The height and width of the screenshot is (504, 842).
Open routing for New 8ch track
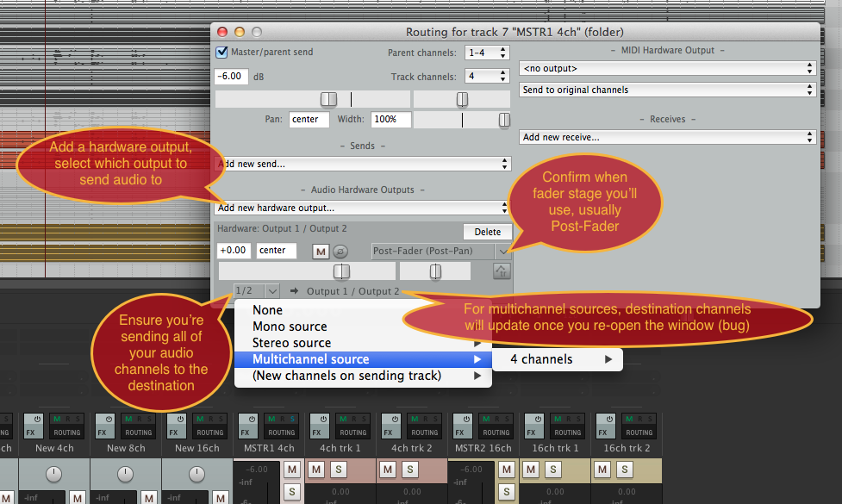coord(139,432)
